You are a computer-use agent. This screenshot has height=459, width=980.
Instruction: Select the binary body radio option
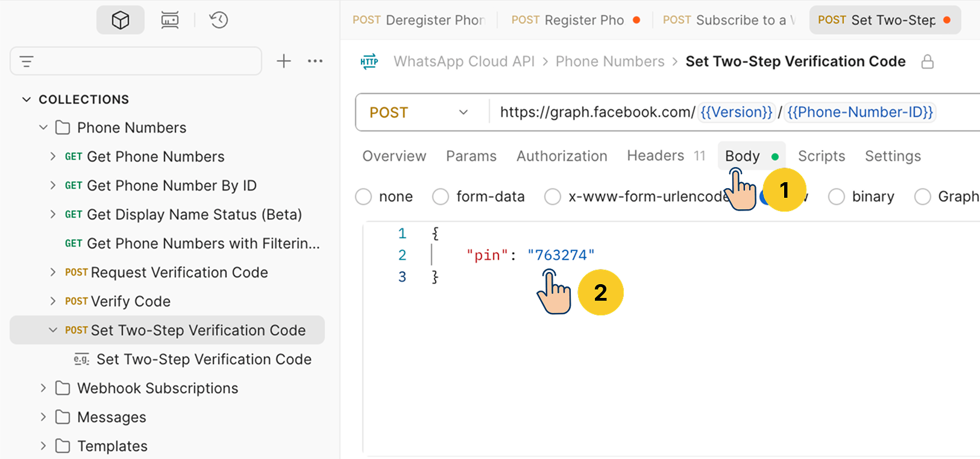tap(837, 197)
